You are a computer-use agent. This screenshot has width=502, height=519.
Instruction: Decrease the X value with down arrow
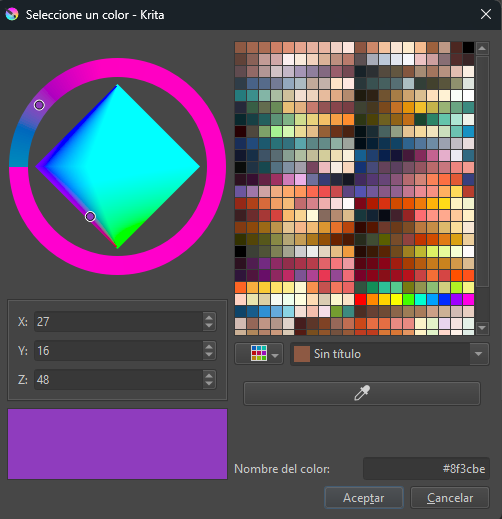tap(209, 326)
